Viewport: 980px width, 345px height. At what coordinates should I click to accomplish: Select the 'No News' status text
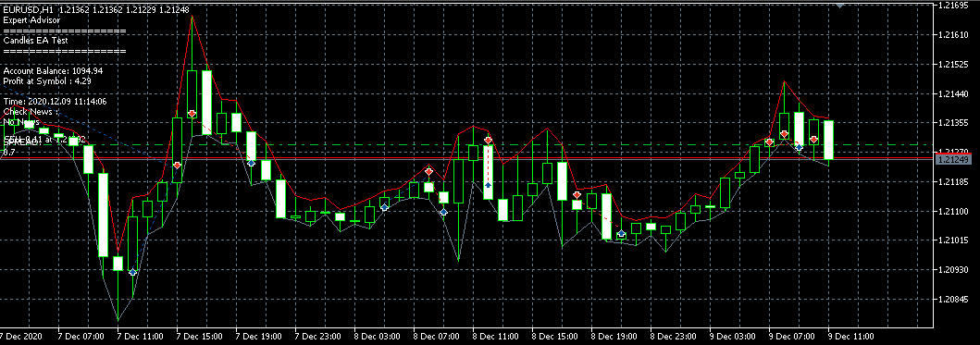coord(21,121)
